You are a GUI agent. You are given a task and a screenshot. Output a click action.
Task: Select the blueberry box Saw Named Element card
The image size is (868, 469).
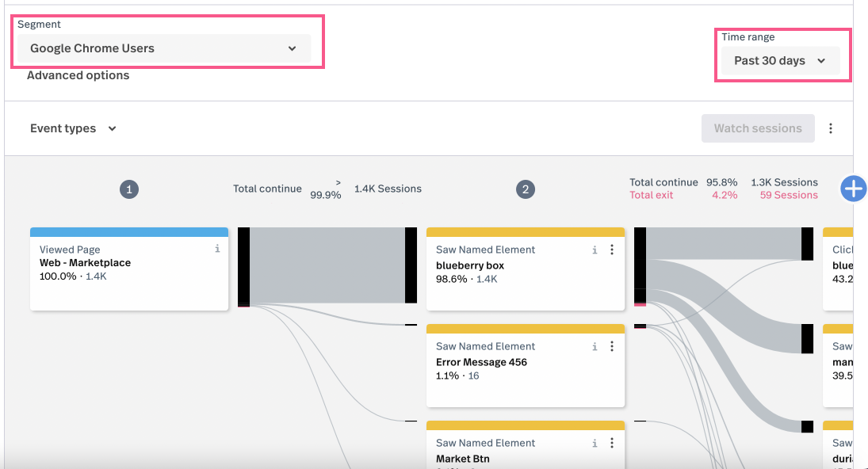click(x=526, y=269)
